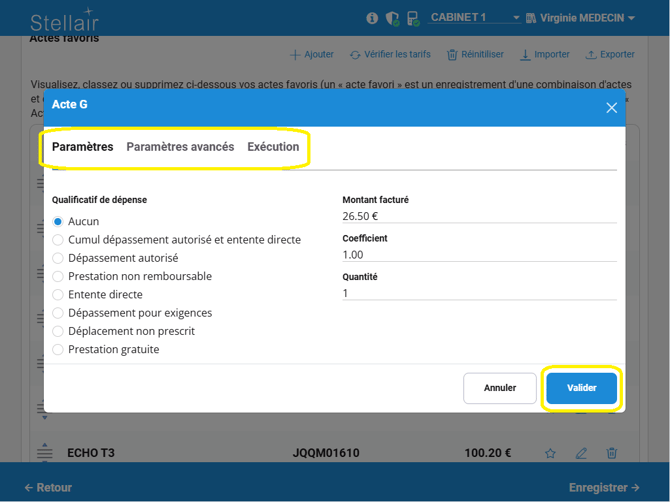Select Dépassement autorisé radio option
The image size is (670, 502).
point(58,258)
